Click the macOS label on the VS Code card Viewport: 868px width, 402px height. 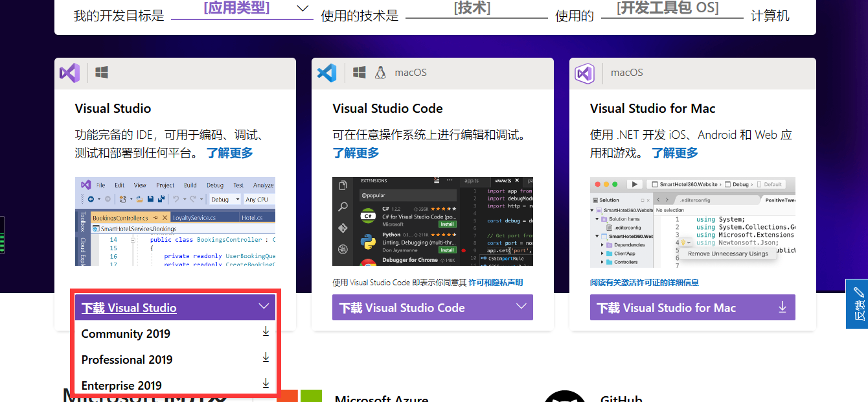(411, 73)
